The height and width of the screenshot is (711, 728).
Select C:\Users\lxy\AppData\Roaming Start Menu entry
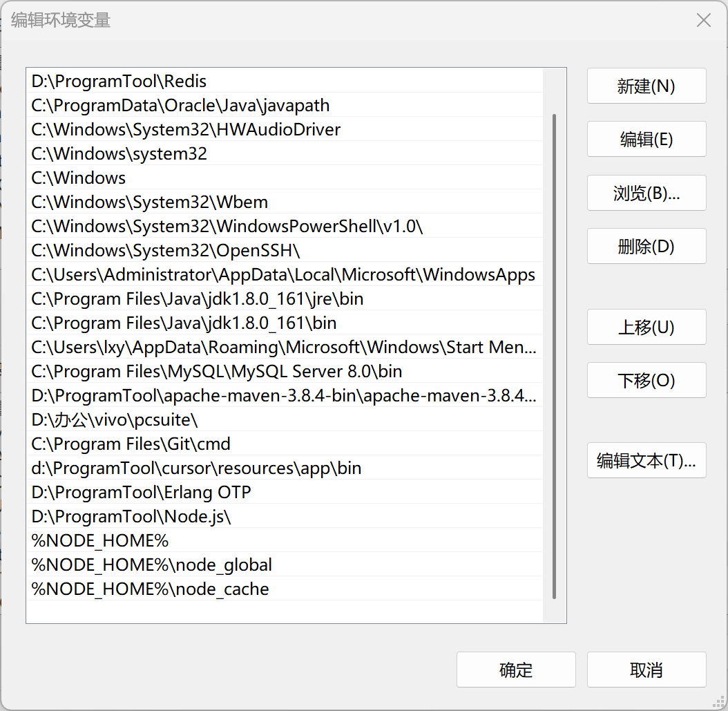pyautogui.click(x=285, y=346)
